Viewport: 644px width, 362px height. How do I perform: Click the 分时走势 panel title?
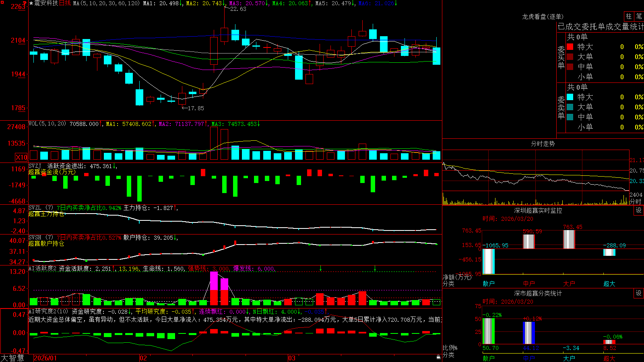pyautogui.click(x=543, y=144)
